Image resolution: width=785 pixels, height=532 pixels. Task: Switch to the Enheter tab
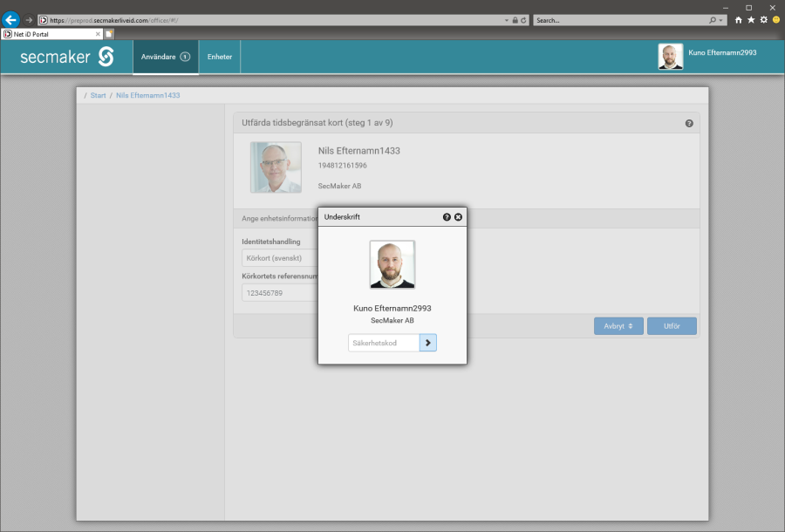pos(220,57)
